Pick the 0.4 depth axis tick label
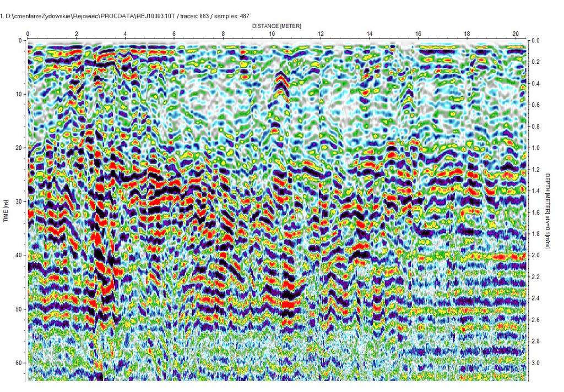The height and width of the screenshot is (392, 564). 535,84
